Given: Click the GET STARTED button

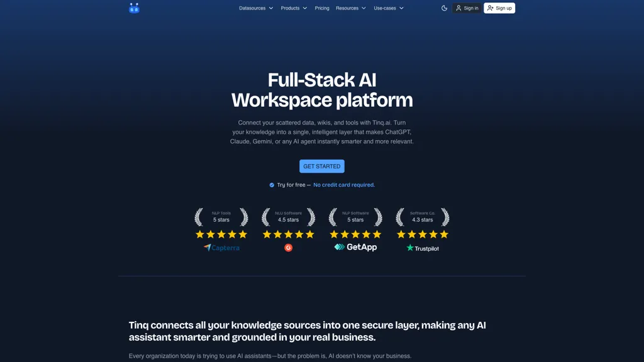Looking at the screenshot, I should pyautogui.click(x=322, y=166).
